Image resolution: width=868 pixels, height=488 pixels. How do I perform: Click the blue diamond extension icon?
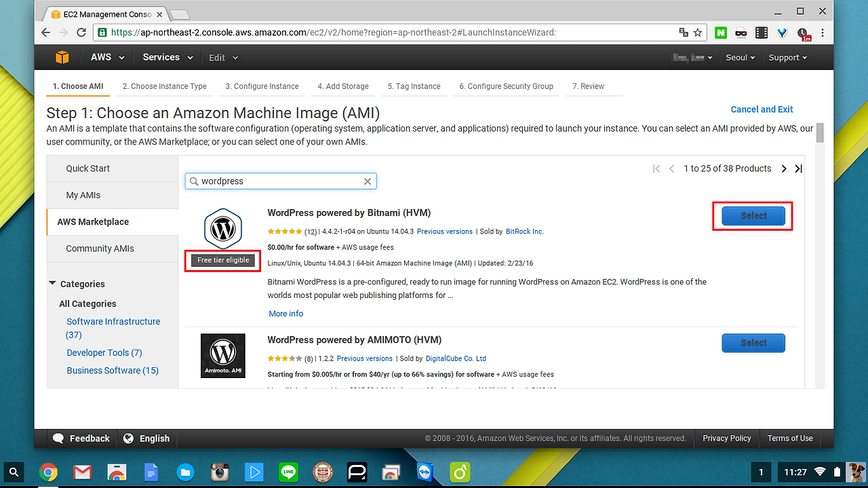click(782, 32)
